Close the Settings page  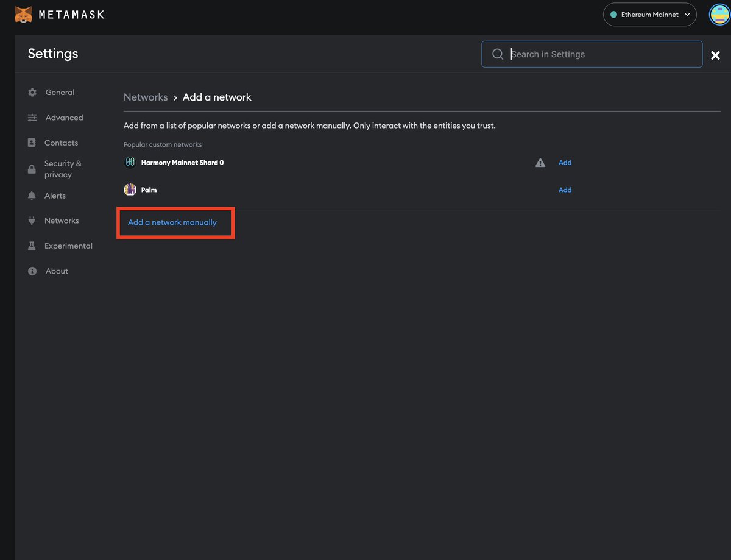click(x=715, y=55)
